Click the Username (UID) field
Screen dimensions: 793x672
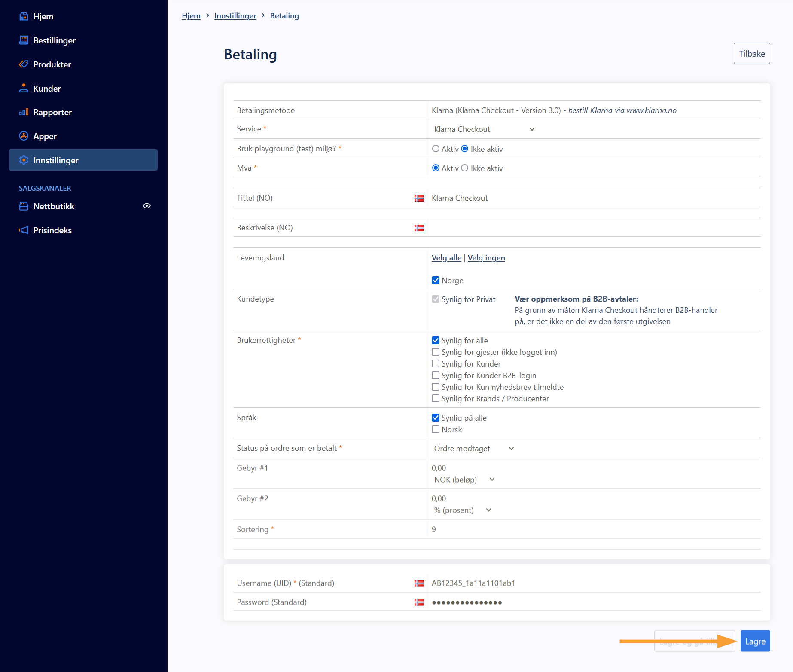[594, 583]
